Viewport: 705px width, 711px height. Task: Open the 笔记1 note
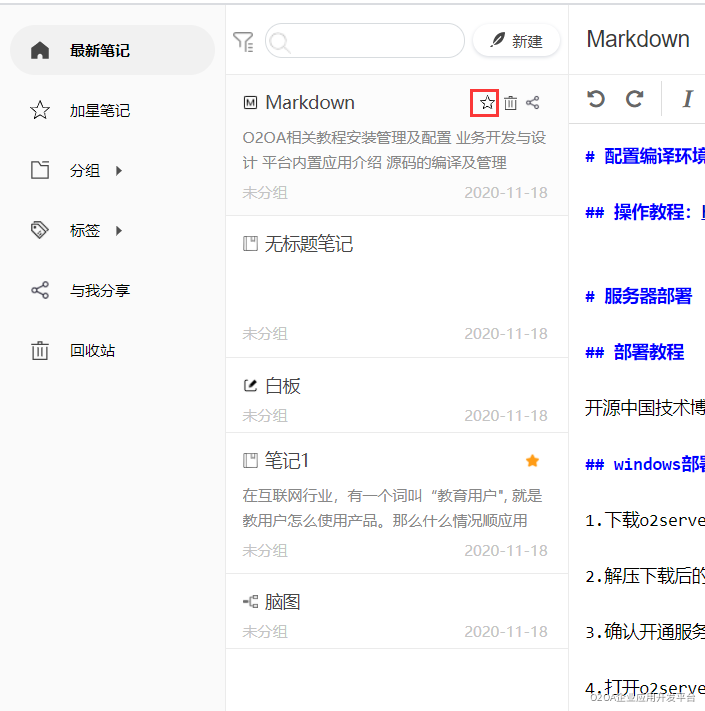point(397,503)
